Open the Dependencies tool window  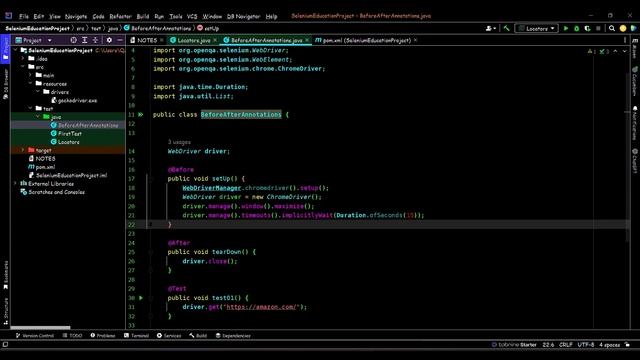point(233,336)
